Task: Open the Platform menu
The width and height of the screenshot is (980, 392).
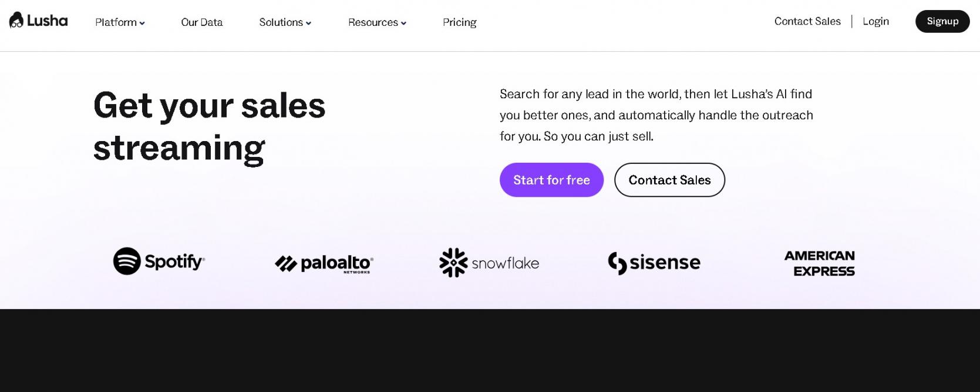Action: coord(120,22)
